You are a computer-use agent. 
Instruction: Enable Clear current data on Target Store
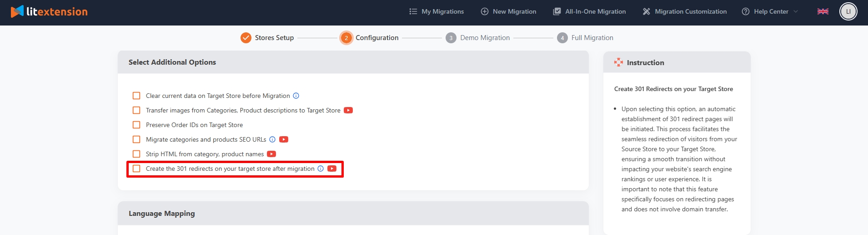pos(136,96)
